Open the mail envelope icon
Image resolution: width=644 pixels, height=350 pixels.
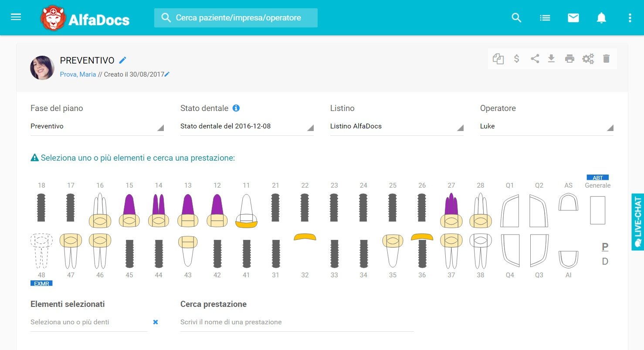click(x=573, y=18)
